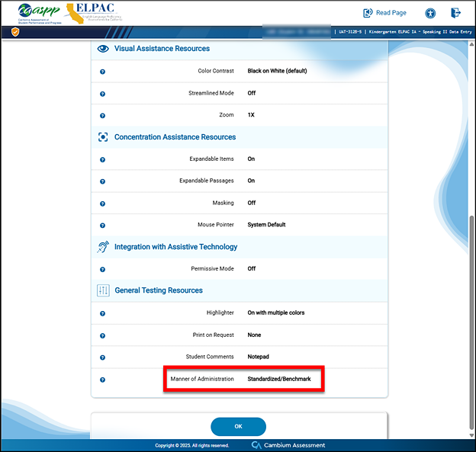Open help icon for Permissive Mode
476x452 pixels.
pyautogui.click(x=103, y=269)
